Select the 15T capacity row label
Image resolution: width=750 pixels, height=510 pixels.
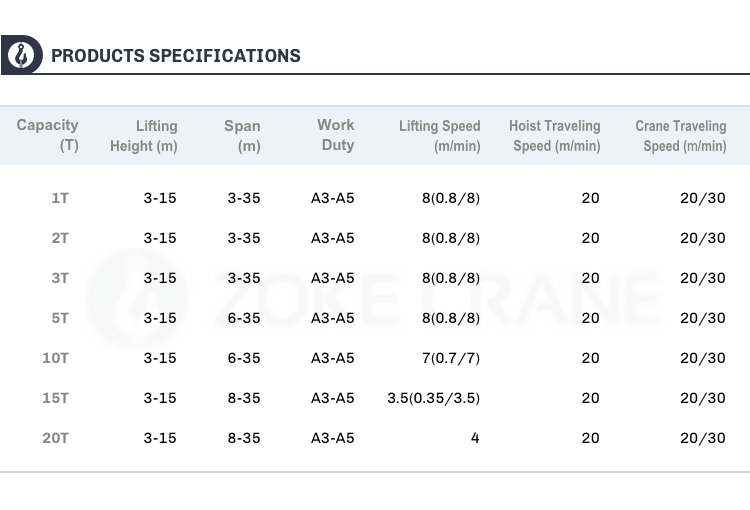click(x=55, y=398)
